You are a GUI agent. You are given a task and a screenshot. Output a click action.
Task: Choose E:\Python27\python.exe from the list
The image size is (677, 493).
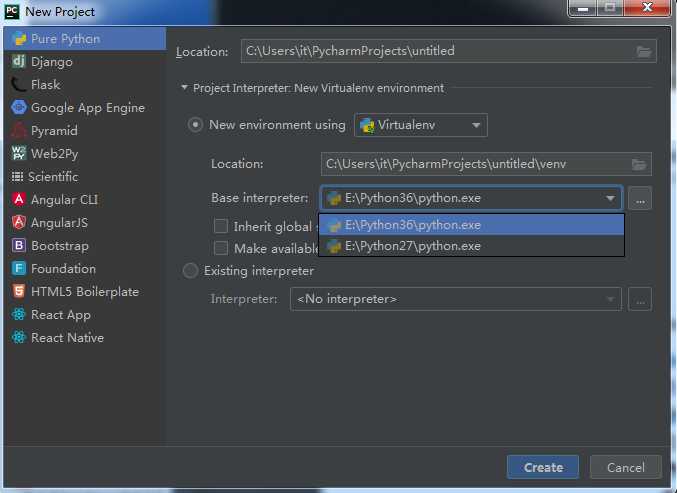click(471, 246)
